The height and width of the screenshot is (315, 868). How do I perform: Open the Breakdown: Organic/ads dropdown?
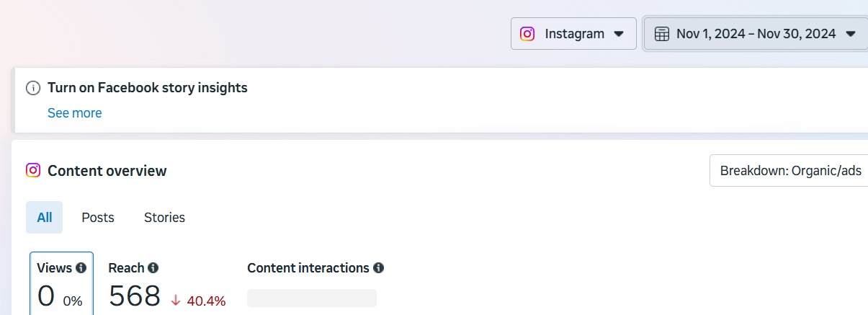[790, 171]
